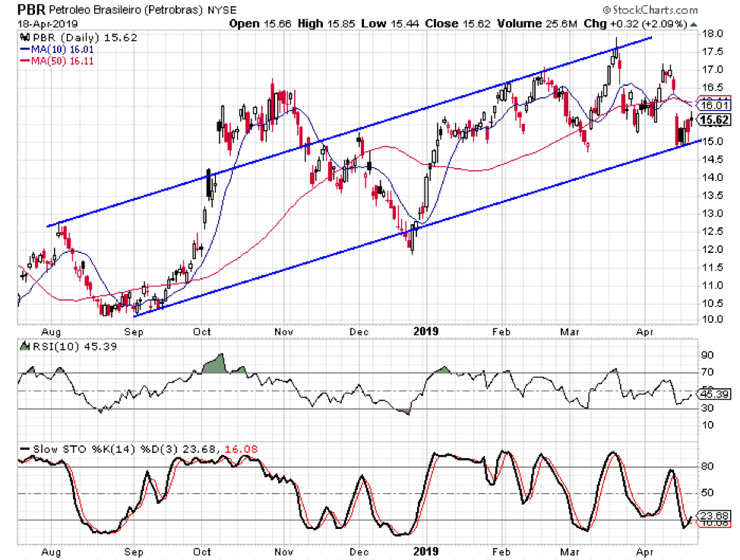
Task: Click the RSI 70 level label
Action: 707,372
